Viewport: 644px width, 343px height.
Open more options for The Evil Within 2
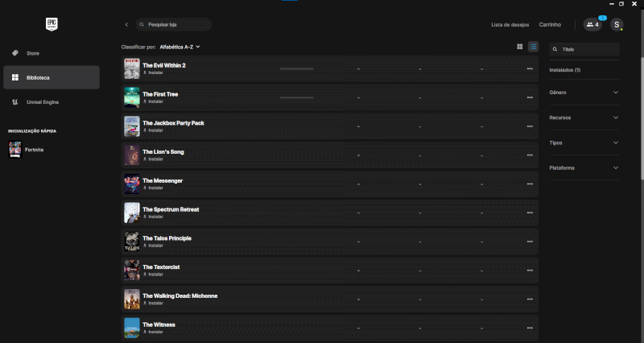point(530,68)
